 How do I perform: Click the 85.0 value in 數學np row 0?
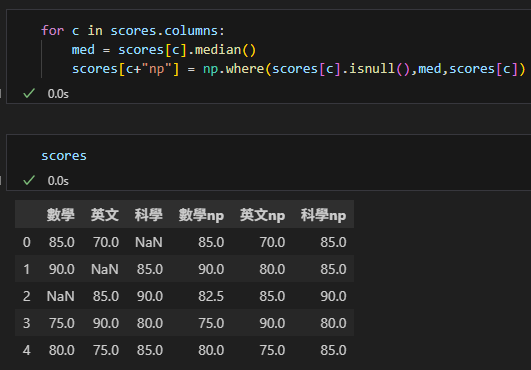(211, 242)
